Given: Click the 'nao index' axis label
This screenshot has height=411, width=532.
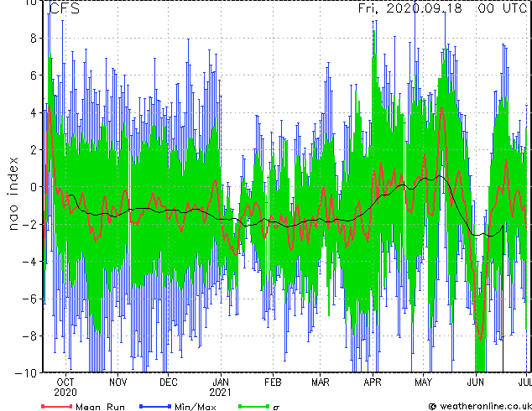Looking at the screenshot, I should click(13, 194).
